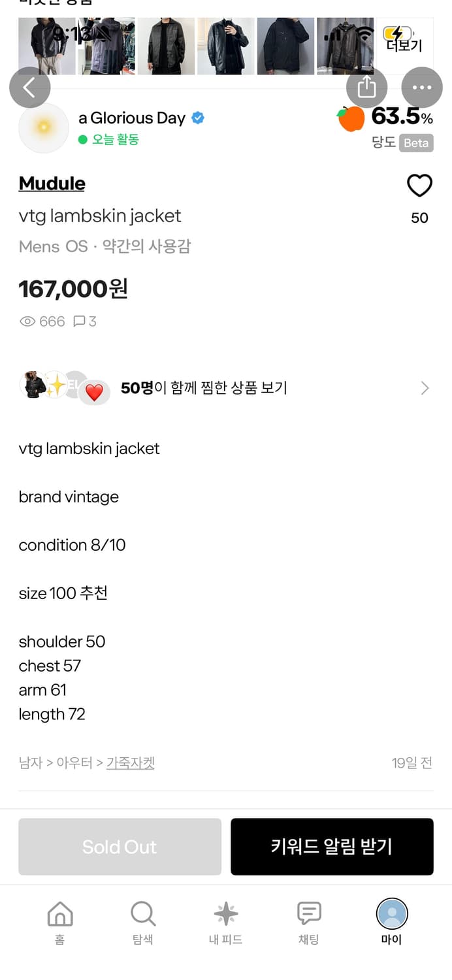Tap the share icon for this listing
This screenshot has height=980, width=452.
pos(366,87)
